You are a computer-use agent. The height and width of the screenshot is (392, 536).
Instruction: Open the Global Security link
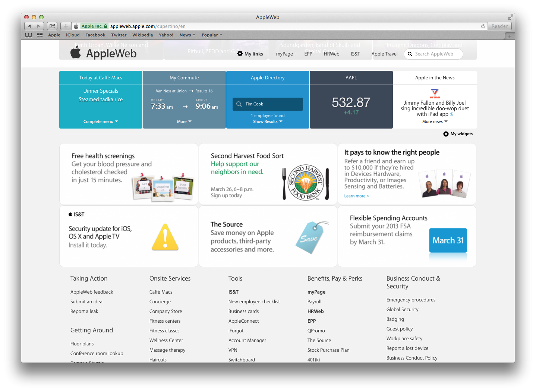[402, 310]
